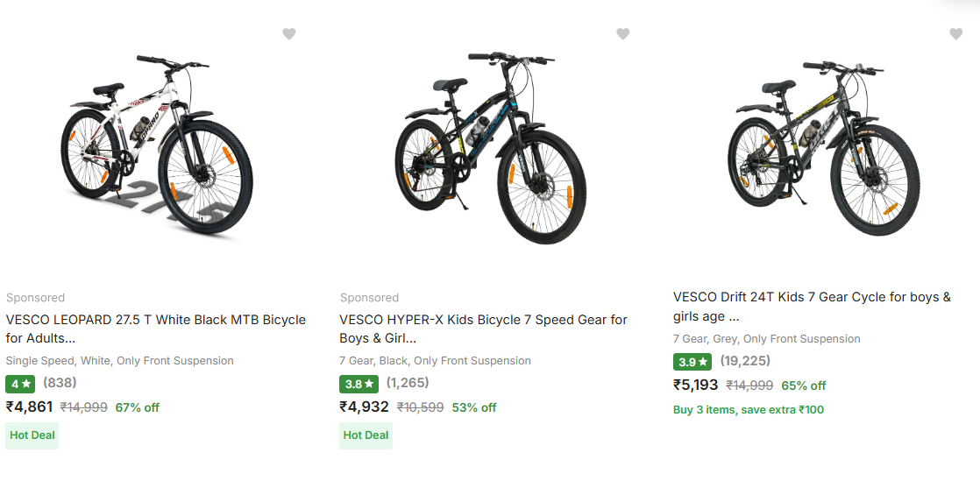This screenshot has width=980, height=488.
Task: View the 19,225 ratings count
Action: pos(745,360)
